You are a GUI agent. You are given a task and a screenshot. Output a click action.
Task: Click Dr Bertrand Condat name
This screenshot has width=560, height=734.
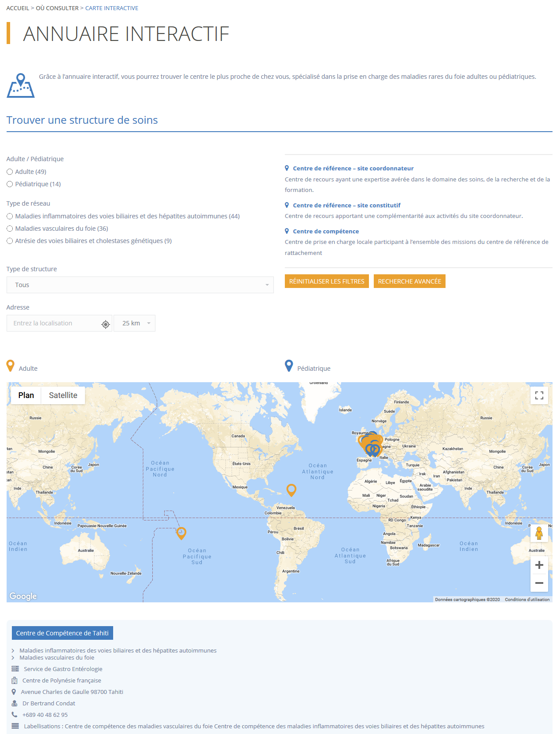coord(49,703)
